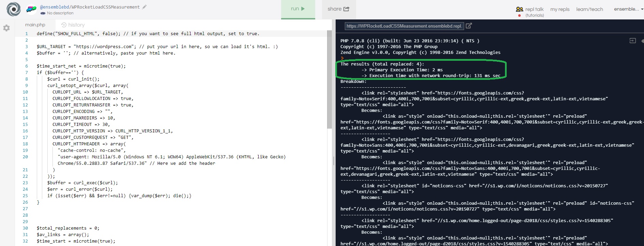The width and height of the screenshot is (644, 246).
Task: Click the PHP 7.0.8 (cli) console line
Action: [410, 41]
